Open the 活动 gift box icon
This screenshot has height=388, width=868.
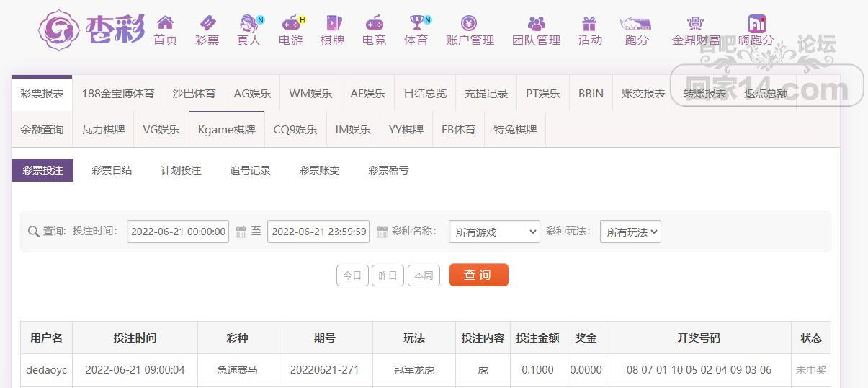(590, 22)
